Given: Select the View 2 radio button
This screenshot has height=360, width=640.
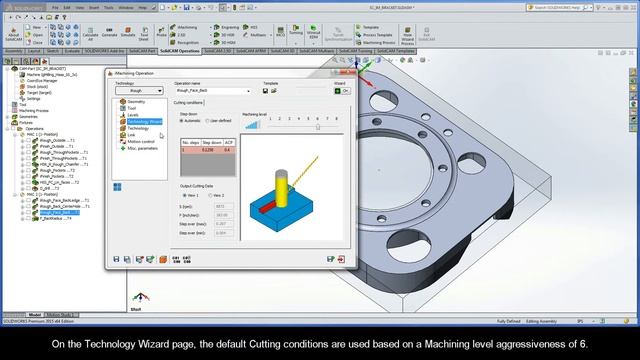Looking at the screenshot, I should pyautogui.click(x=211, y=196).
